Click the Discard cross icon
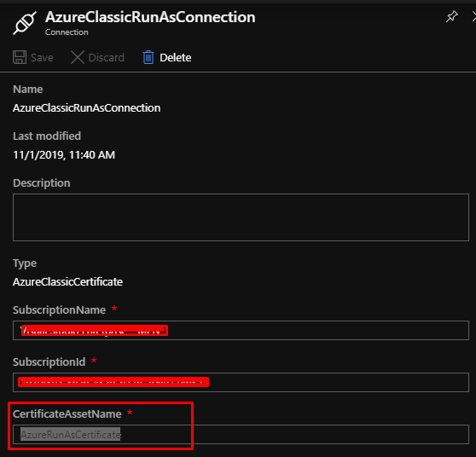This screenshot has height=457, width=476. click(78, 57)
